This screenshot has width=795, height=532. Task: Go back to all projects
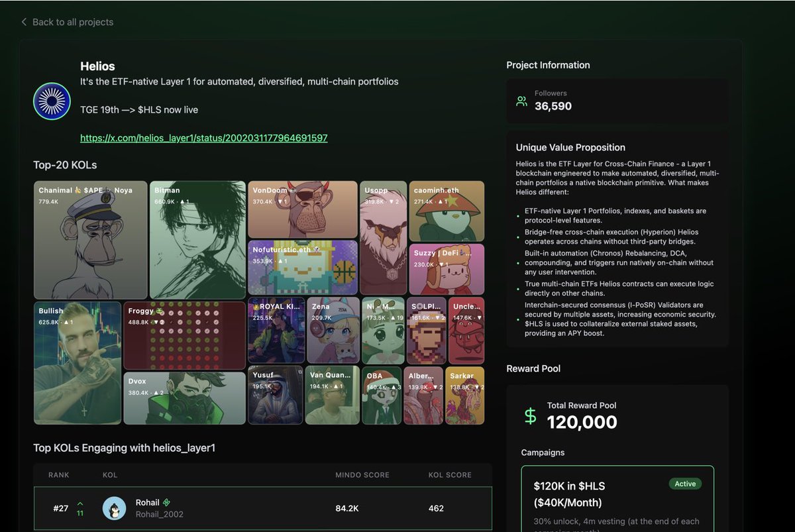click(67, 22)
